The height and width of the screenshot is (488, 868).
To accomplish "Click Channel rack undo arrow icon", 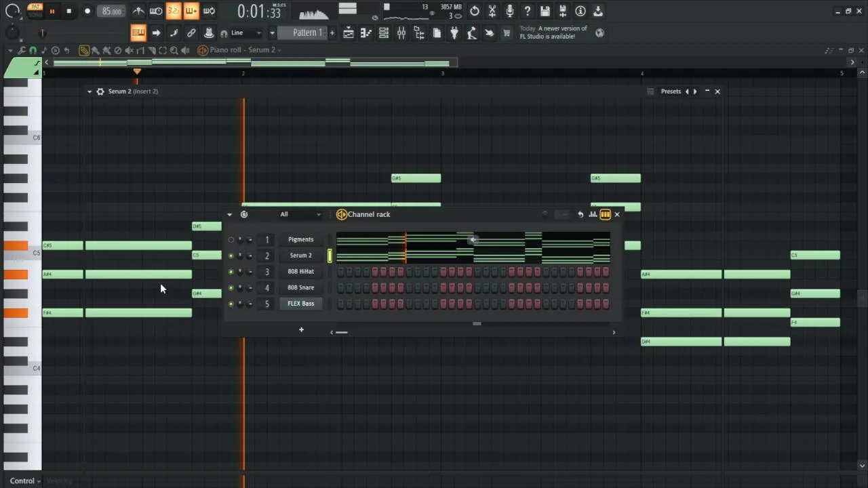I will (580, 215).
